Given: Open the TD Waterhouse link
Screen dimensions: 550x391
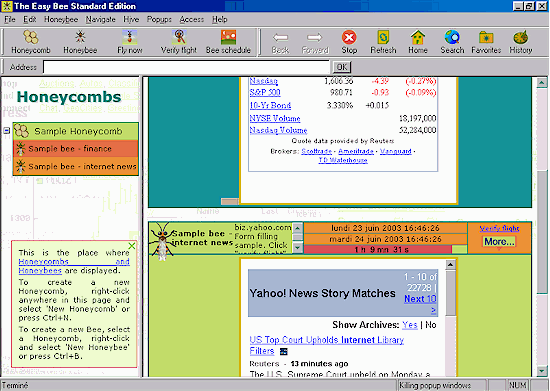Looking at the screenshot, I should 343,160.
